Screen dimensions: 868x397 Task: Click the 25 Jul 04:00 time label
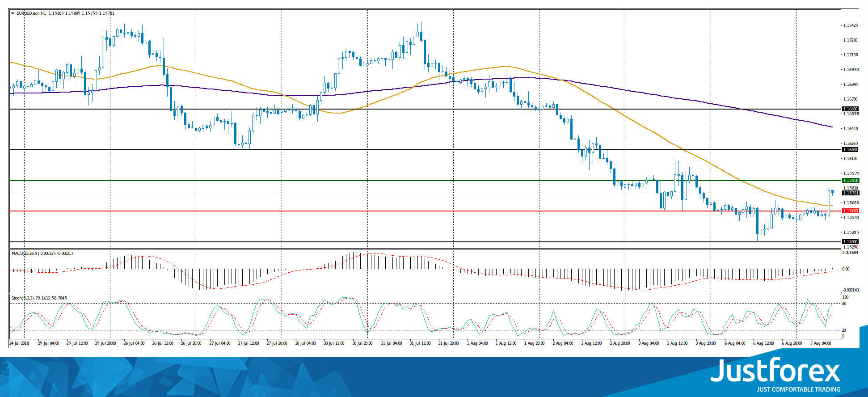[x=49, y=343]
